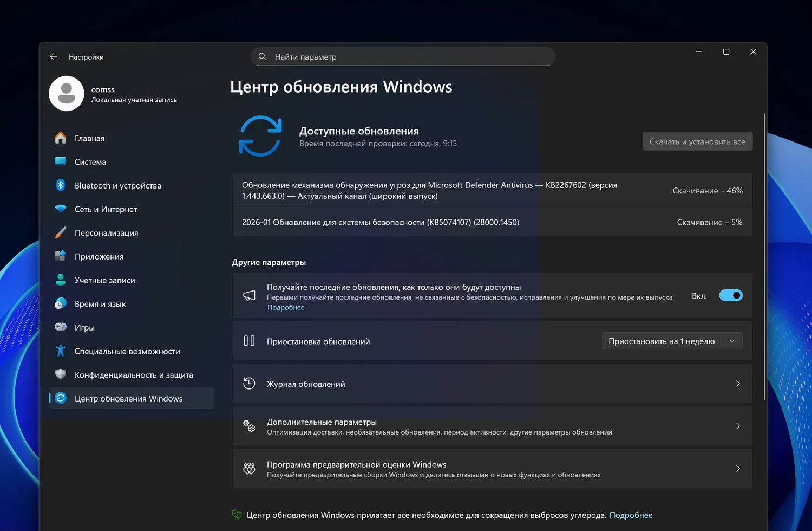Click the Вкл. label beside the toggle
The image size is (812, 531).
click(x=699, y=296)
